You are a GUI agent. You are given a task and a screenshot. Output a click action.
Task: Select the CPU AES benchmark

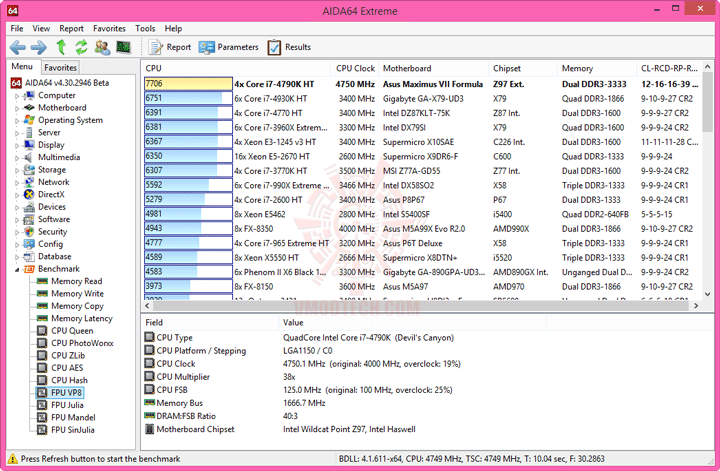click(67, 368)
